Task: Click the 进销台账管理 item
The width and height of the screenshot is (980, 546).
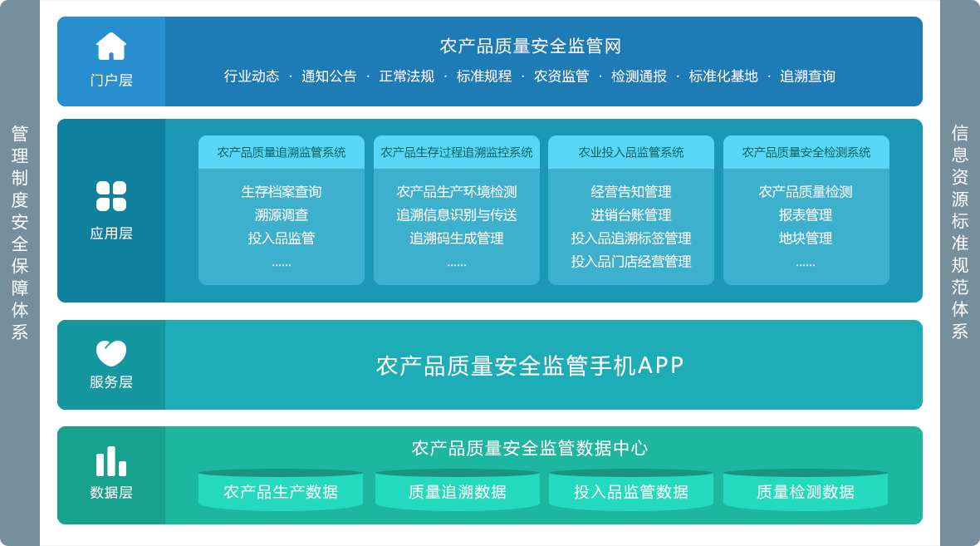Action: point(631,214)
